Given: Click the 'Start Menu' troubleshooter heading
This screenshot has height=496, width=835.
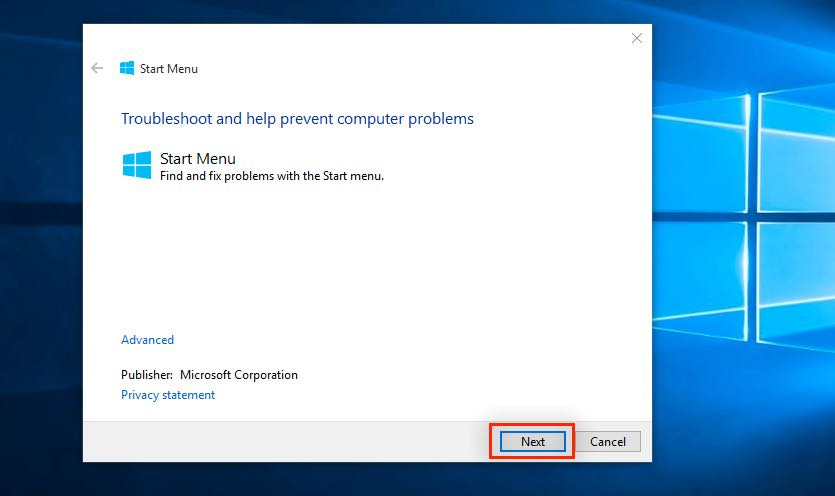Looking at the screenshot, I should pyautogui.click(x=198, y=159).
